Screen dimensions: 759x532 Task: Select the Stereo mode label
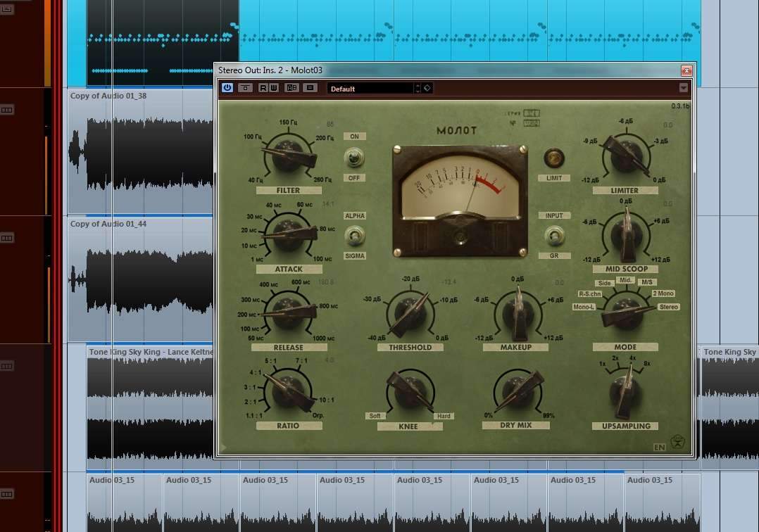(x=668, y=307)
